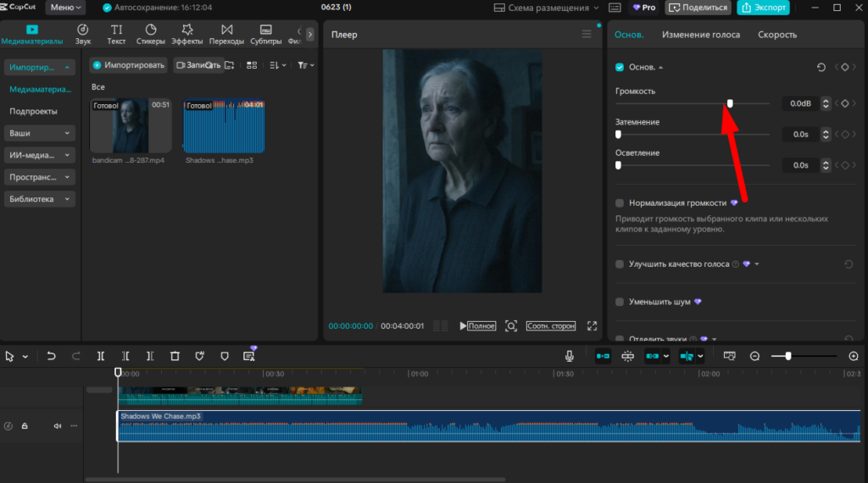This screenshot has width=868, height=483.
Task: Switch to Изменение голоса tab
Action: tap(701, 34)
